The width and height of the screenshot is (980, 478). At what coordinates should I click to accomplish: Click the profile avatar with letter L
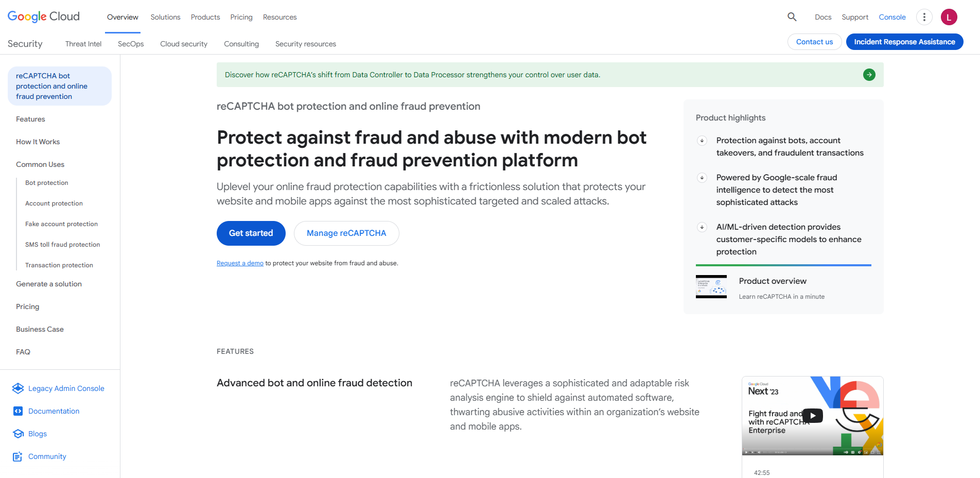(949, 17)
